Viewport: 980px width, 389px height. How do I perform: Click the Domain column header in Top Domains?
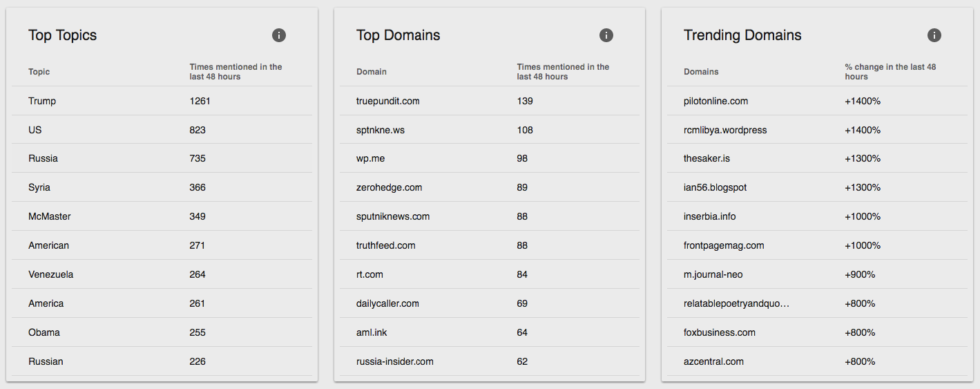pos(372,72)
